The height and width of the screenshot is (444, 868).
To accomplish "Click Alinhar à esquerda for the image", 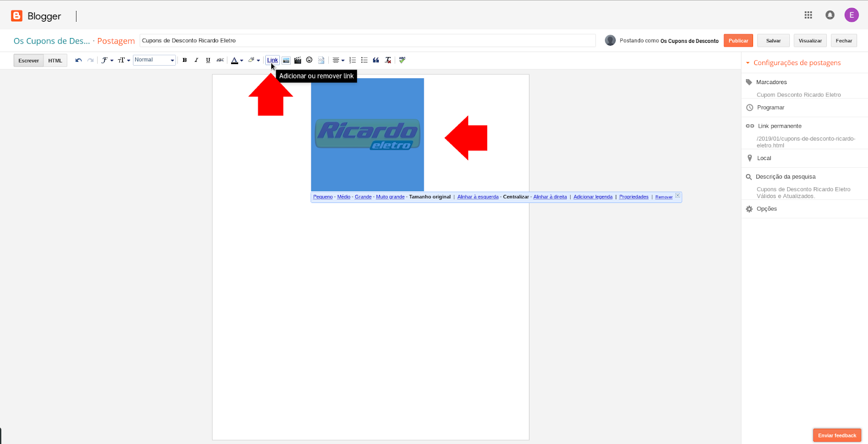I will 478,197.
